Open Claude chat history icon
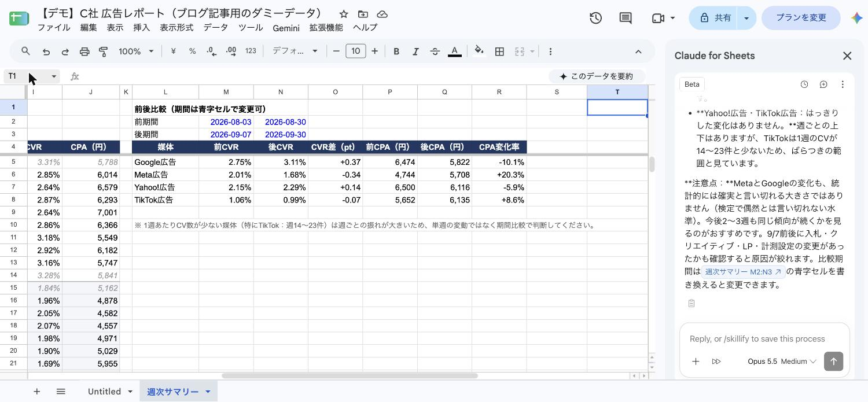The width and height of the screenshot is (868, 402). pos(804,84)
